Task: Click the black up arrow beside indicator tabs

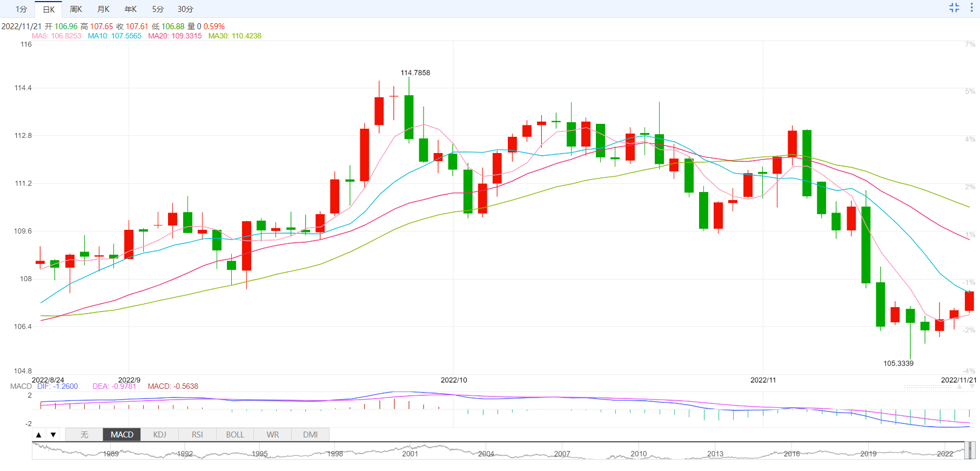Action: point(38,435)
